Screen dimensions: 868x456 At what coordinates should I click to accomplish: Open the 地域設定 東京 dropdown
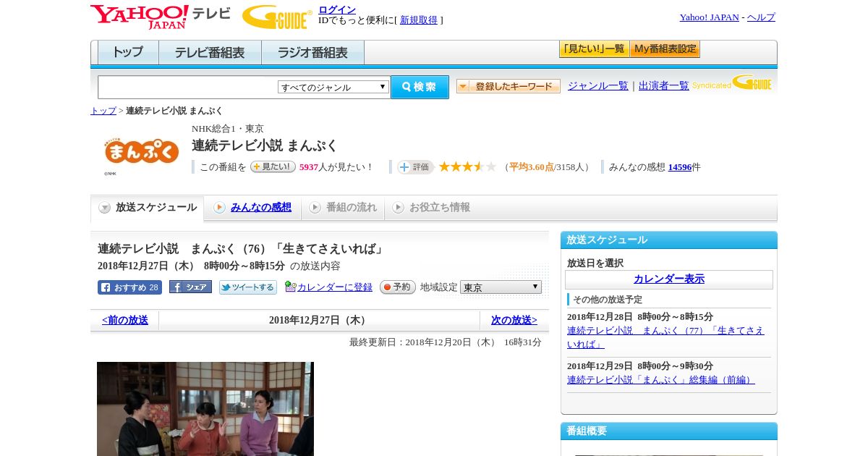point(501,287)
